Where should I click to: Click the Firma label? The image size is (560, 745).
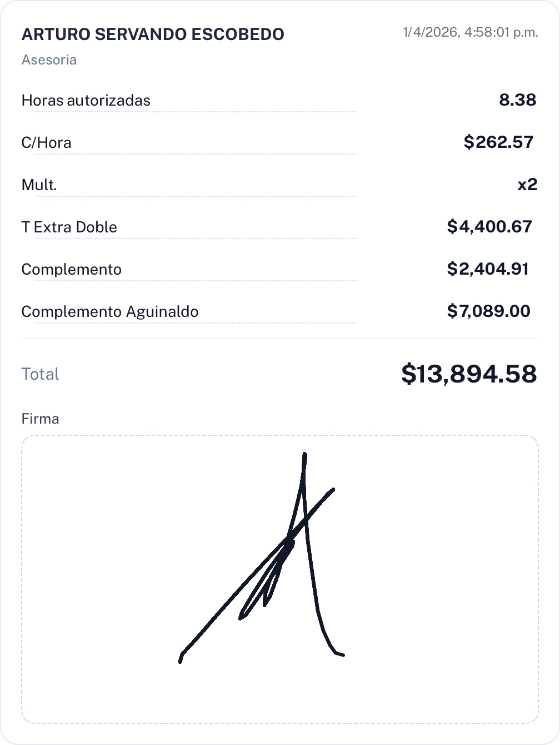click(x=40, y=419)
